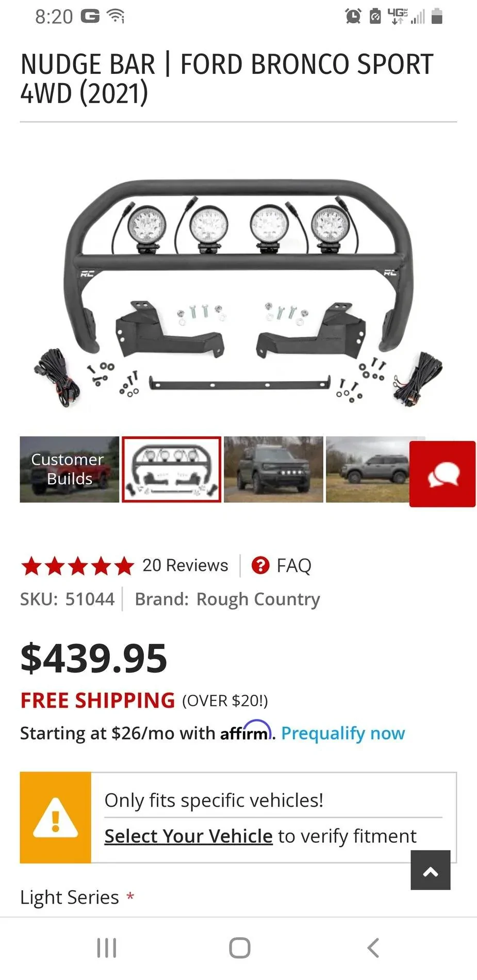
Task: Tap the alarm icon in status bar
Action: coord(353,17)
